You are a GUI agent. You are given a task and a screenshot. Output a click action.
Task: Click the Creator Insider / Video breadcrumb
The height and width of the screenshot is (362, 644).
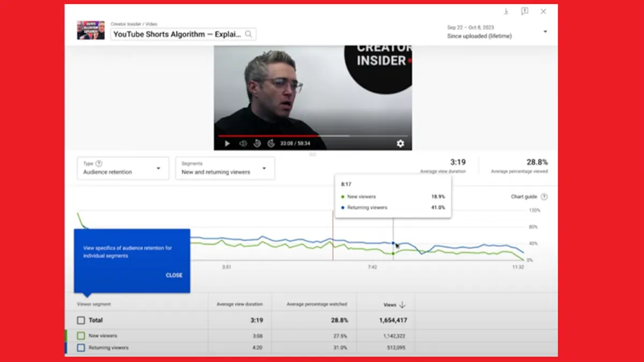point(134,24)
